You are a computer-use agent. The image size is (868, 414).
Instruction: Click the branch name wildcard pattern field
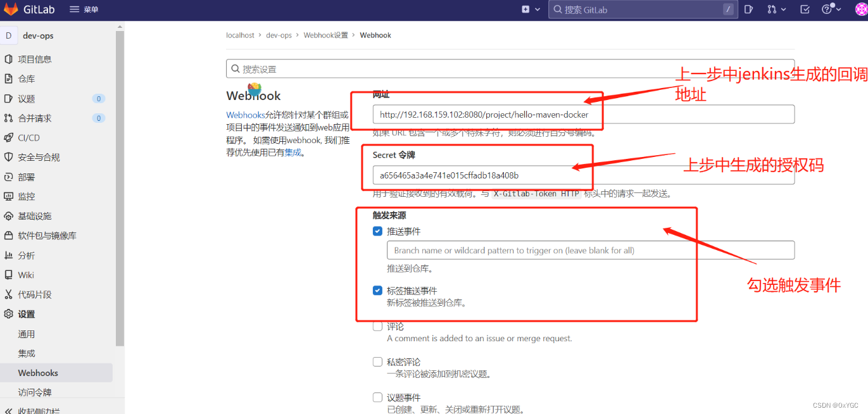click(x=591, y=250)
